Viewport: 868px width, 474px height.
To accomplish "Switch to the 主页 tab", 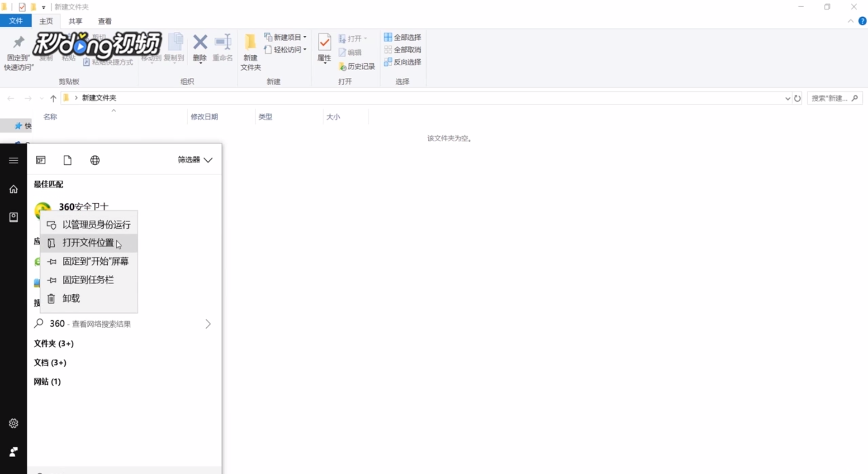I will pos(46,21).
